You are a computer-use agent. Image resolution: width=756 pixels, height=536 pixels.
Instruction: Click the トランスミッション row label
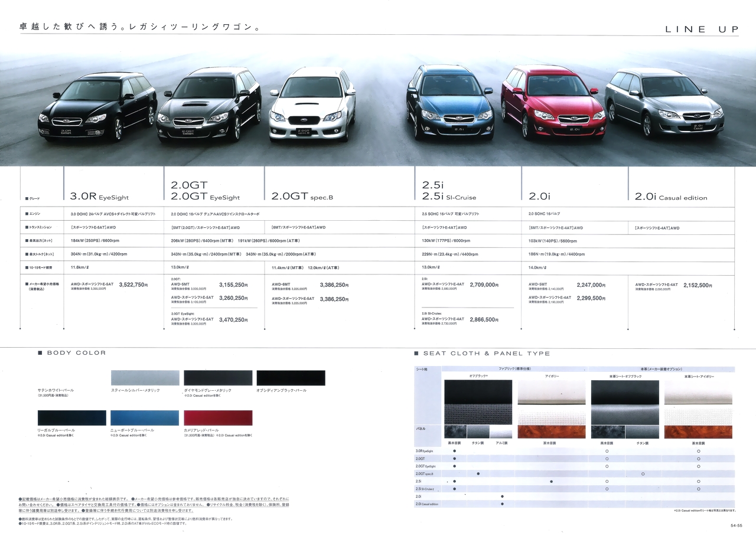[x=39, y=227]
